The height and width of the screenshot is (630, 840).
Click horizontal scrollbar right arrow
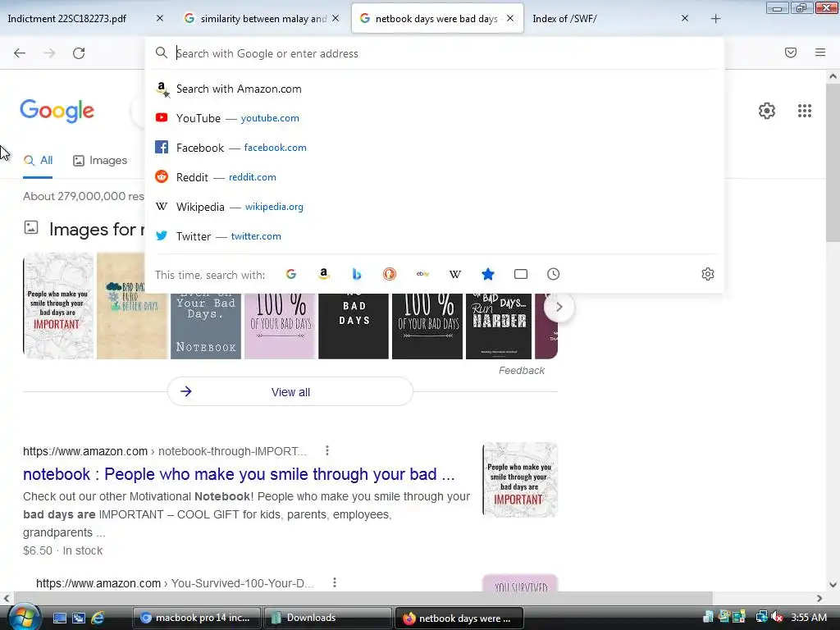click(819, 598)
